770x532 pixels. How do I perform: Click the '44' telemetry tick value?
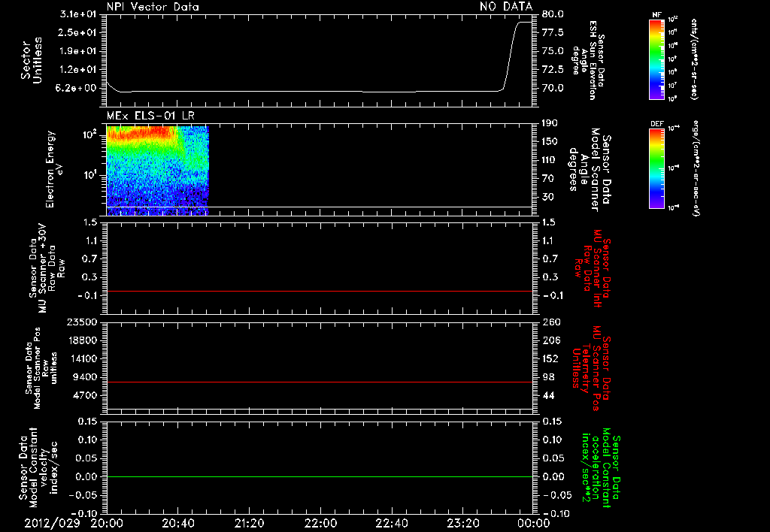pyautogui.click(x=548, y=395)
